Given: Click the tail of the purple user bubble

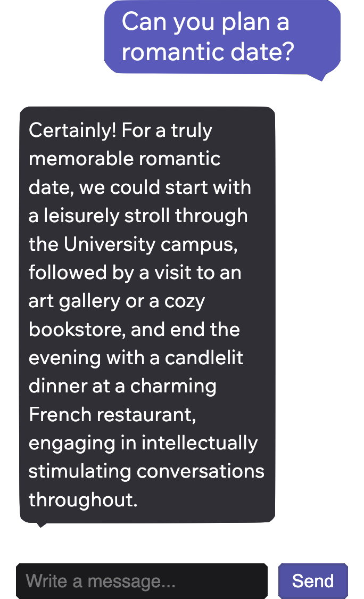Looking at the screenshot, I should (319, 77).
